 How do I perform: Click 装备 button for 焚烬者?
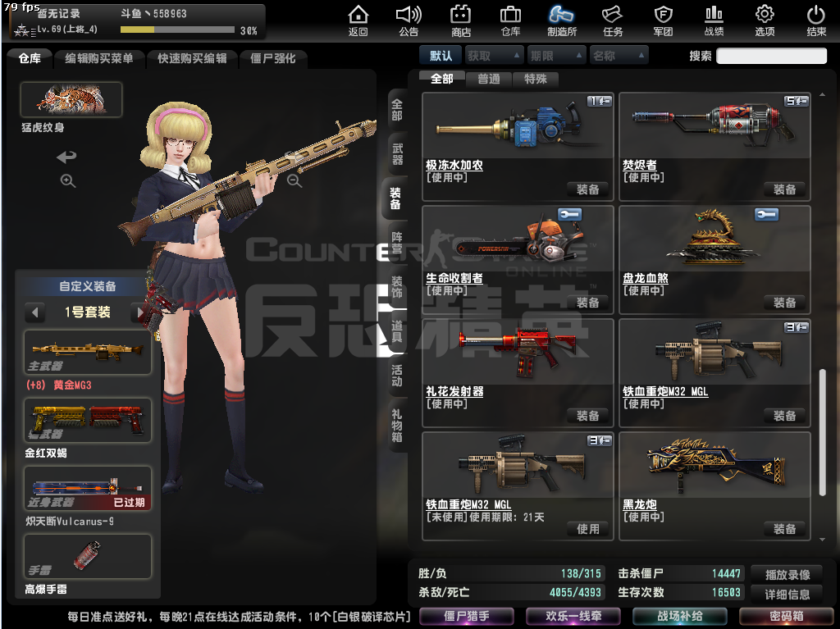point(784,189)
